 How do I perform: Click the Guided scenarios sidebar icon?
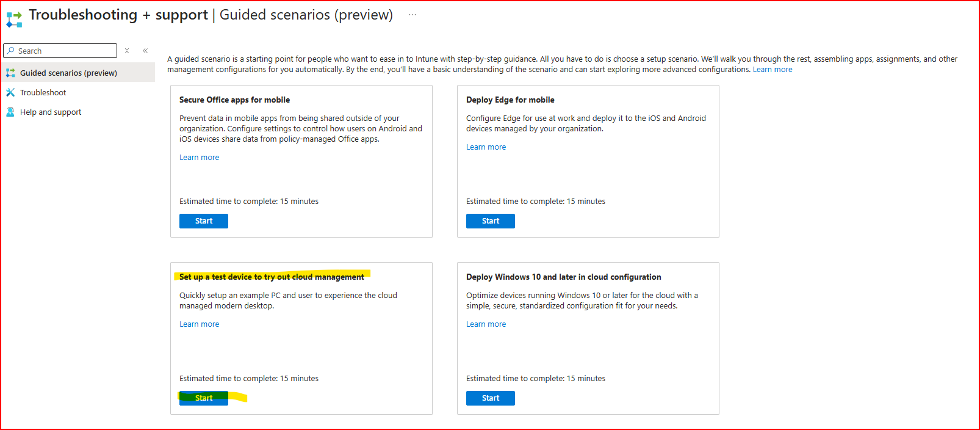pos(10,73)
